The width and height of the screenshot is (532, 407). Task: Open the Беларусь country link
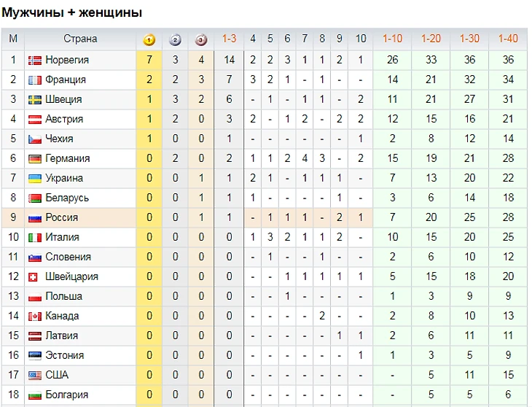(x=67, y=198)
